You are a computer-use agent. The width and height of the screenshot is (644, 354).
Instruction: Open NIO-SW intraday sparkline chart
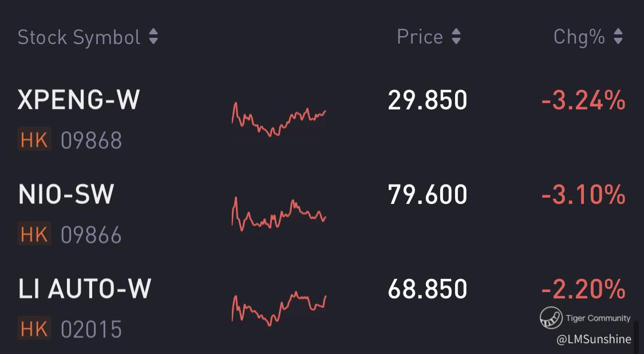point(279,214)
